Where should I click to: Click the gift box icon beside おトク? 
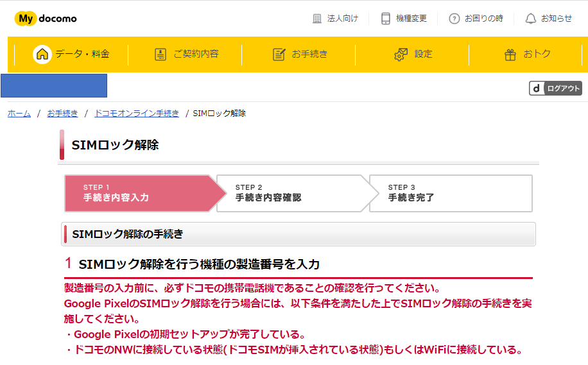pos(510,55)
